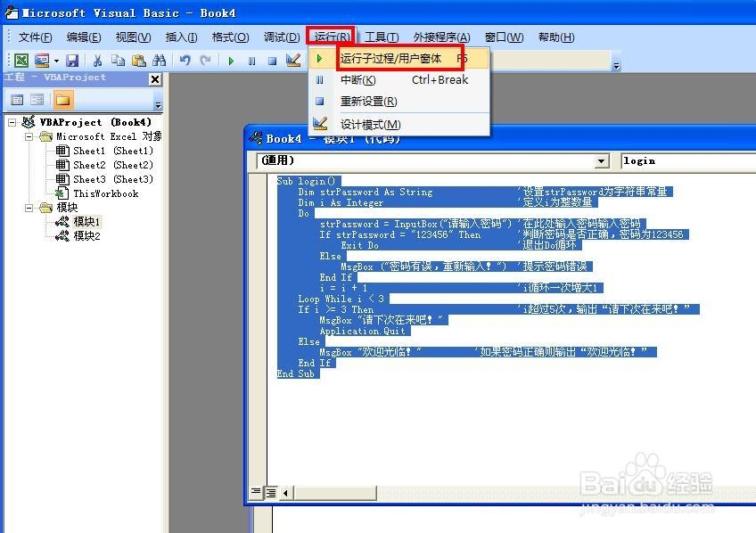756x533 pixels.
Task: Choose 重新设置(R) menu entry
Action: tap(399, 102)
